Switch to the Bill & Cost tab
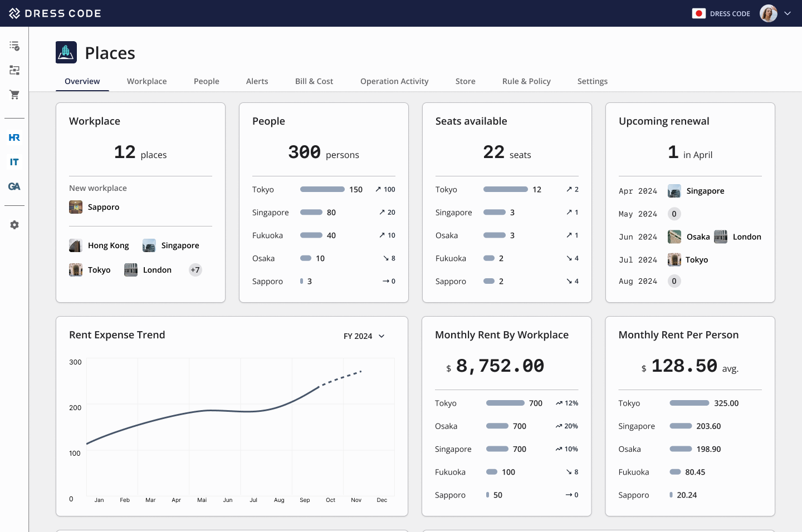Viewport: 802px width, 532px height. pyautogui.click(x=314, y=81)
